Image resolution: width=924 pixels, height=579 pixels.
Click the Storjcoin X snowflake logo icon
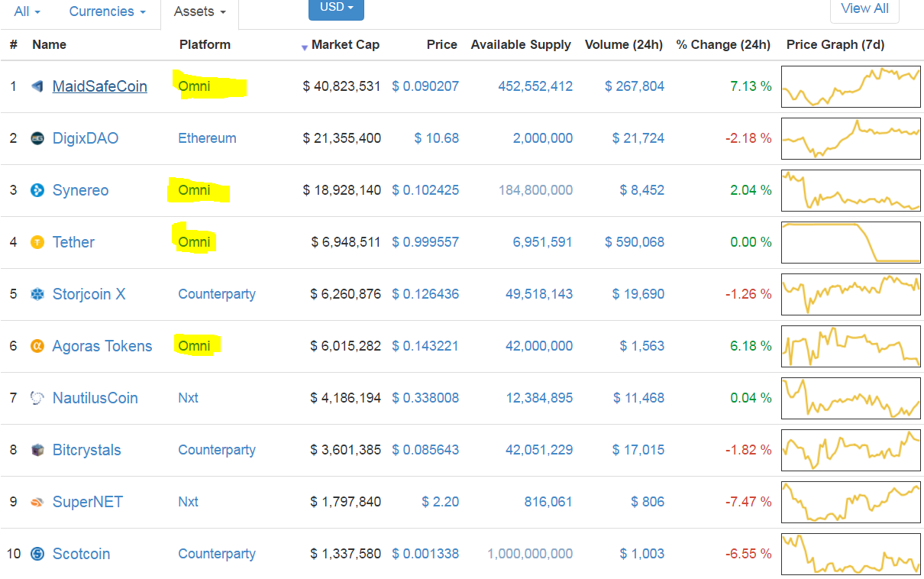coord(37,294)
